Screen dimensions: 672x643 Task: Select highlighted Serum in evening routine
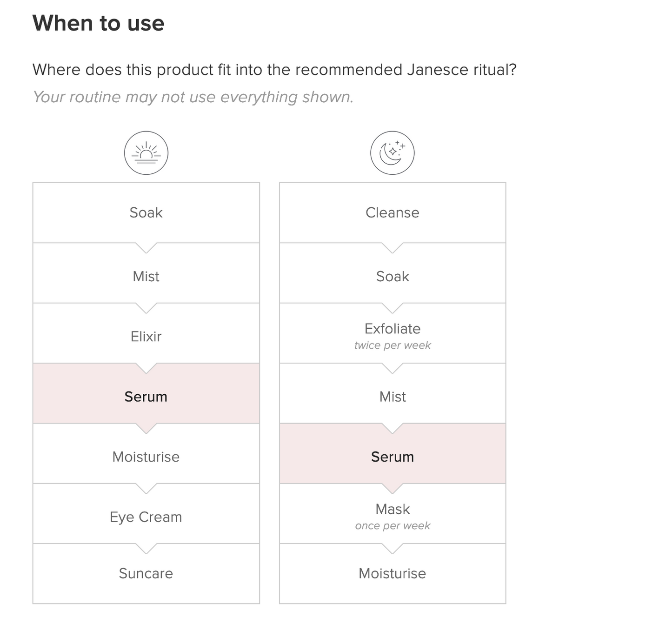(x=392, y=457)
